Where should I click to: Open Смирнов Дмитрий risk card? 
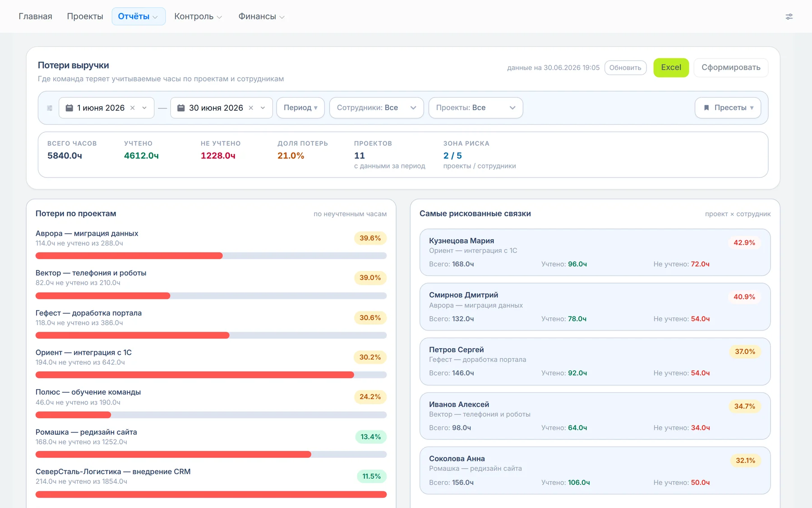click(595, 307)
